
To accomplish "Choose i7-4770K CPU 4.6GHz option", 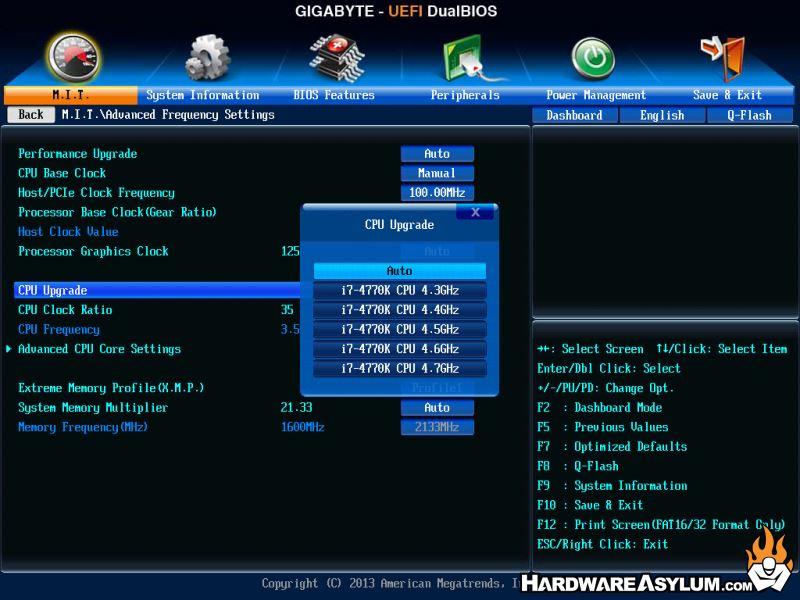I will click(399, 348).
